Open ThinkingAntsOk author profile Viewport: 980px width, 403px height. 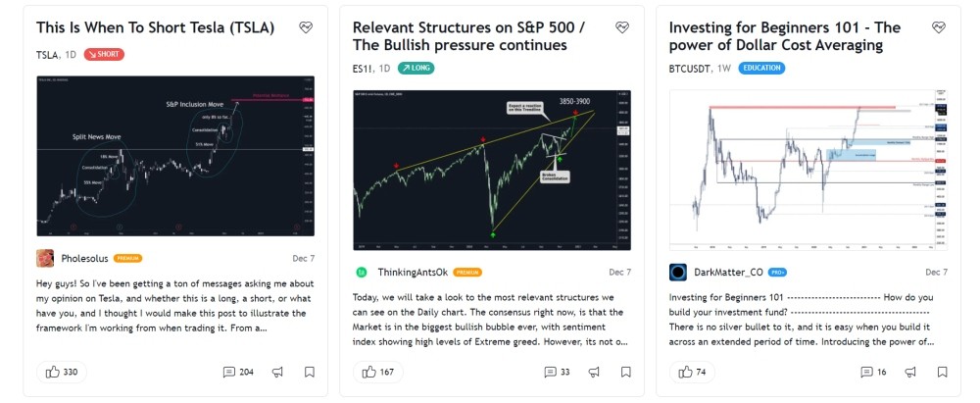(x=413, y=273)
